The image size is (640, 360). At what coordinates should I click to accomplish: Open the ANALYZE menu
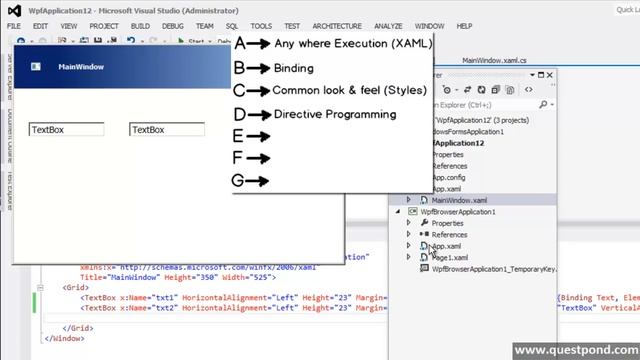coord(388,26)
